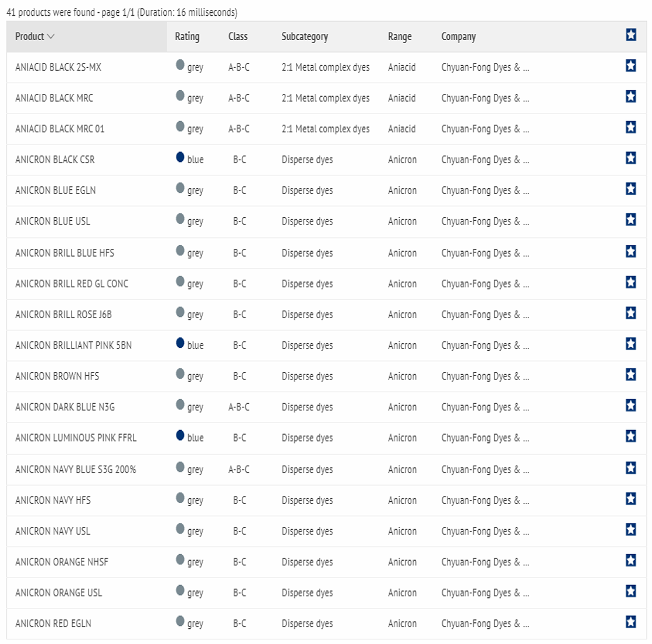The height and width of the screenshot is (644, 652).
Task: Toggle favorite star for ANICRON BLUE USL
Action: click(x=630, y=220)
